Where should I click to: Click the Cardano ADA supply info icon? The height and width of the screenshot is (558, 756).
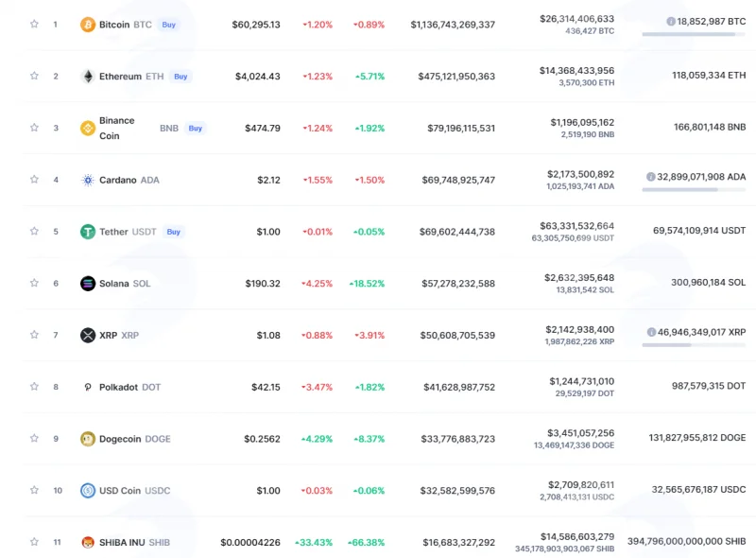pos(651,177)
